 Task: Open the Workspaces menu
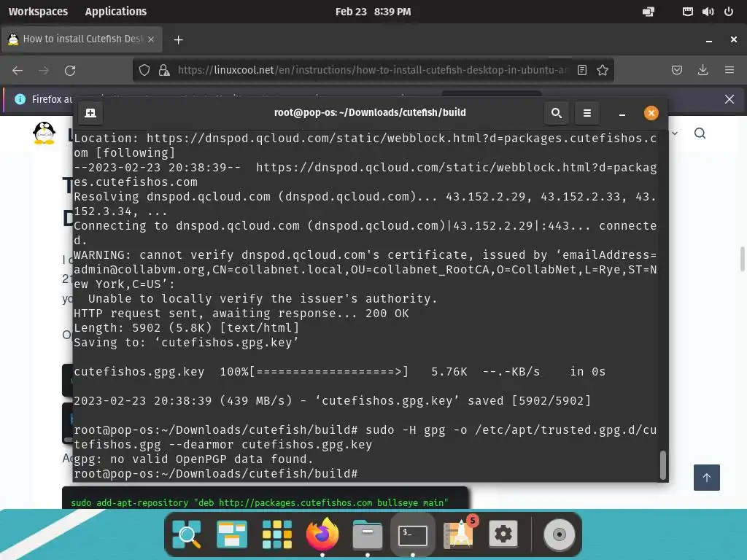pos(38,12)
